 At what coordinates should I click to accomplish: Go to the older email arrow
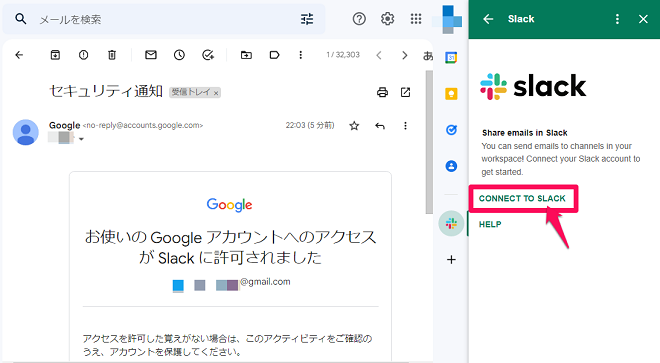tap(405, 55)
